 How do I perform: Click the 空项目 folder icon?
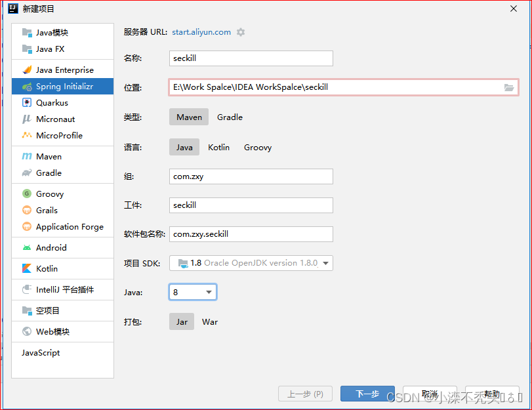[x=27, y=310]
